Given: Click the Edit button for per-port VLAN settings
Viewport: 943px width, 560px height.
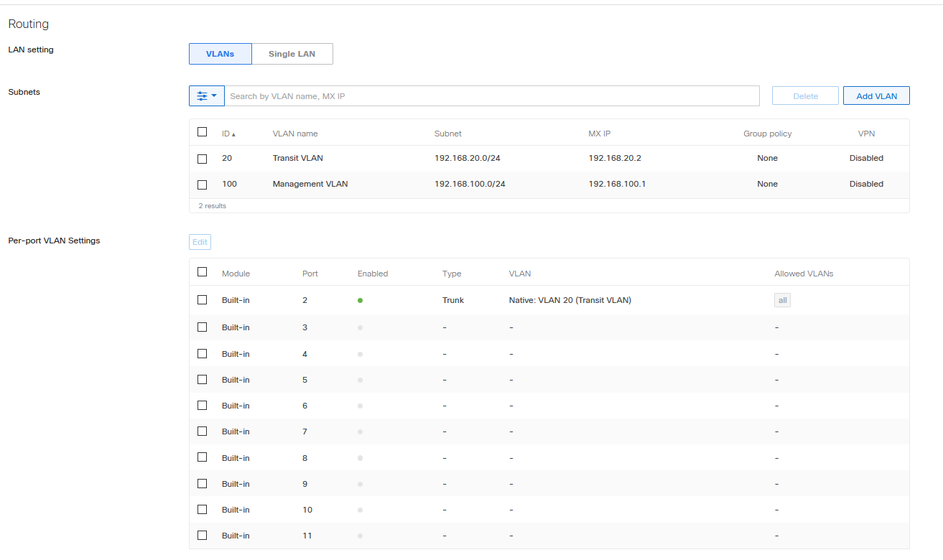Looking at the screenshot, I should pyautogui.click(x=200, y=242).
